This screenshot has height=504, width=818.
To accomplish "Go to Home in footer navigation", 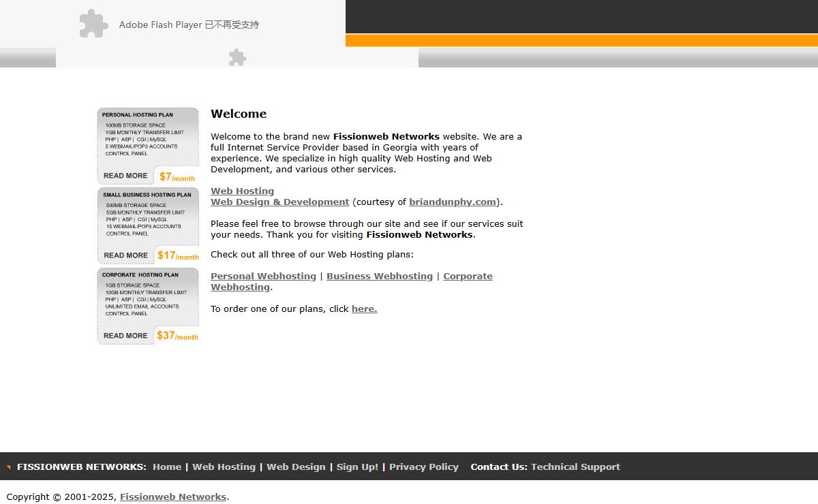I will tap(167, 467).
